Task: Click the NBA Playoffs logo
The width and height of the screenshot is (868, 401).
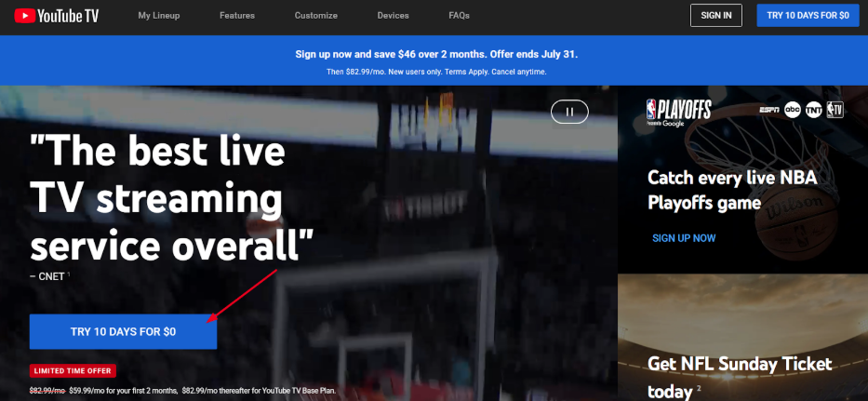Action: [679, 113]
